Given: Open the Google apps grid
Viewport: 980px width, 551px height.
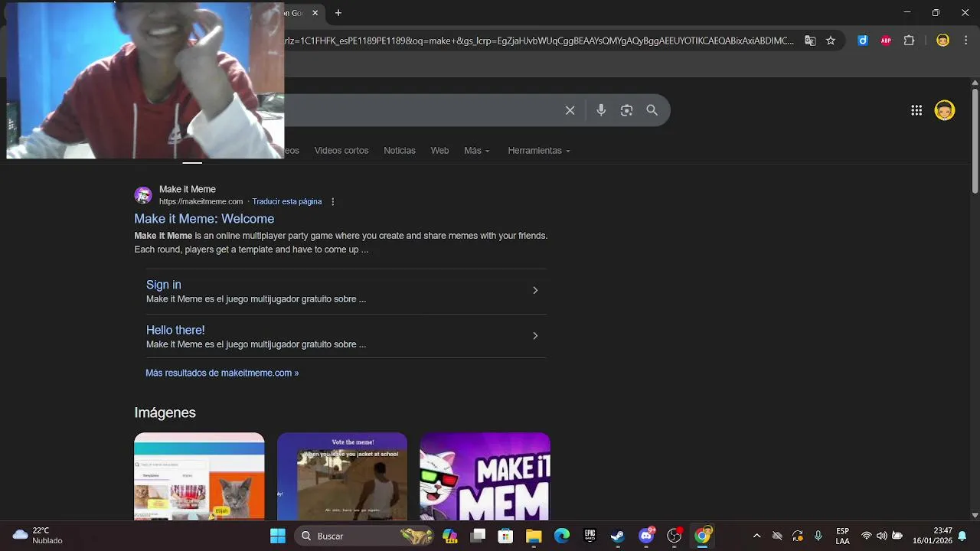Looking at the screenshot, I should 916,110.
